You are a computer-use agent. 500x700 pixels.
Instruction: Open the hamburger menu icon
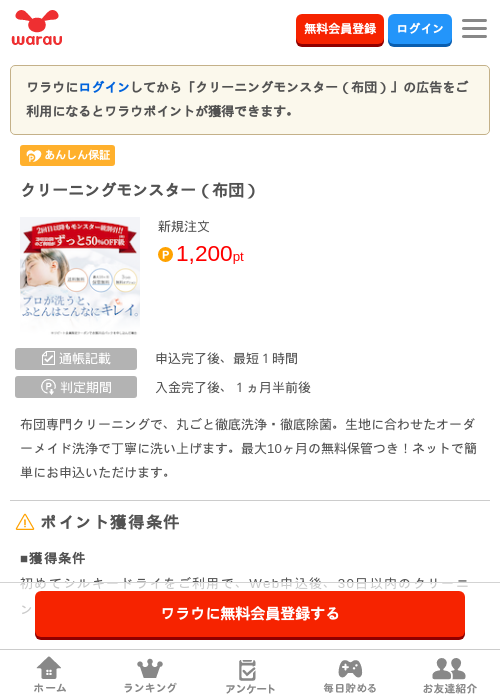(474, 29)
